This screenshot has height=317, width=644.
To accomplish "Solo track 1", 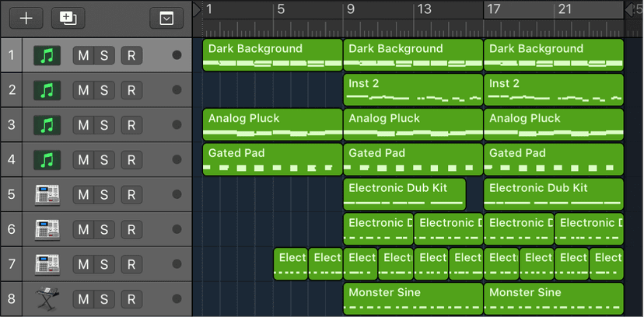I will click(104, 55).
